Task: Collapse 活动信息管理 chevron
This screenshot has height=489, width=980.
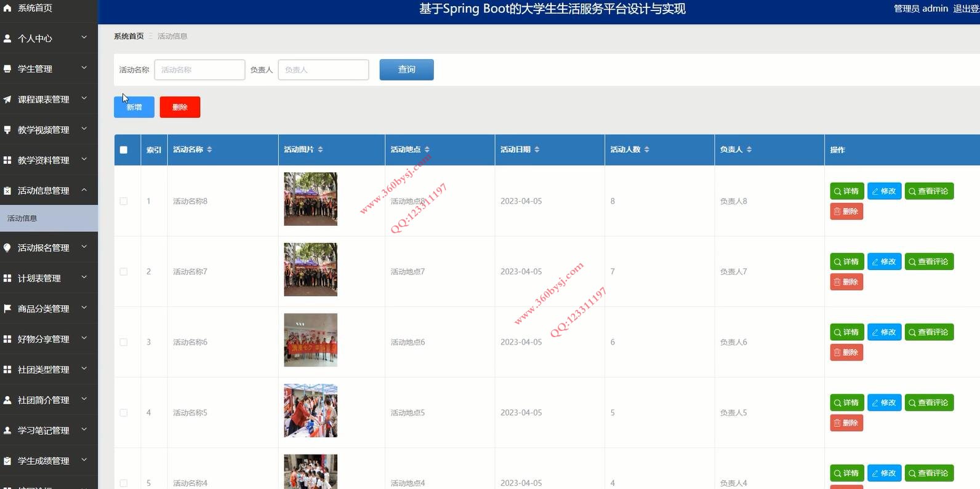Action: 84,189
